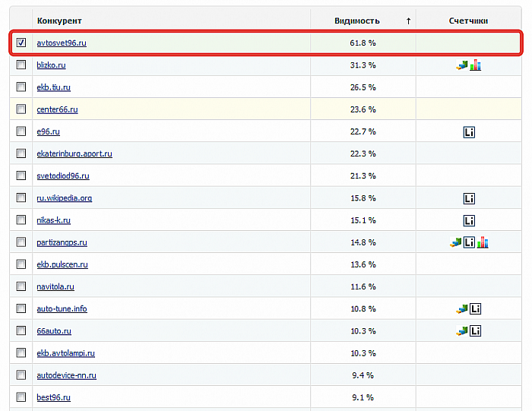Image resolution: width=532 pixels, height=411 pixels.
Task: Follow the ru.wikipedia.org link
Action: point(64,198)
